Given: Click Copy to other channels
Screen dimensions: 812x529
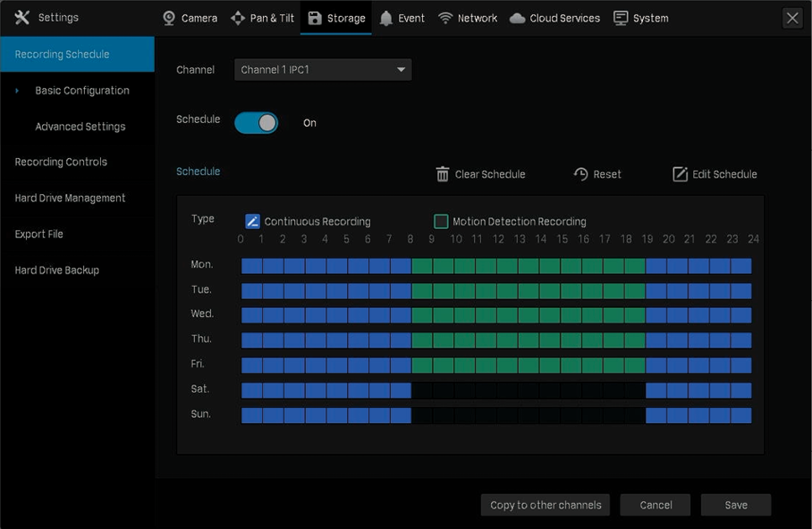Looking at the screenshot, I should [x=546, y=505].
